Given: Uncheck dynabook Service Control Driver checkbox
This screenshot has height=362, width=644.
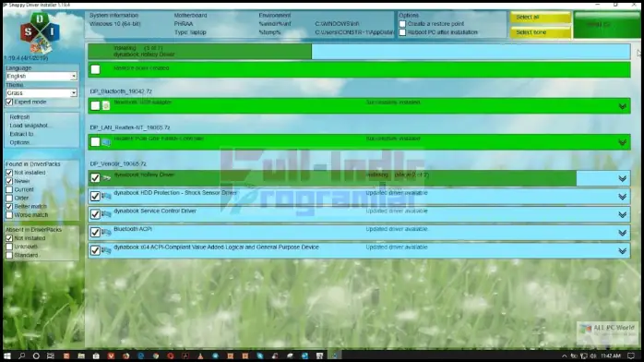Looking at the screenshot, I should point(95,214).
